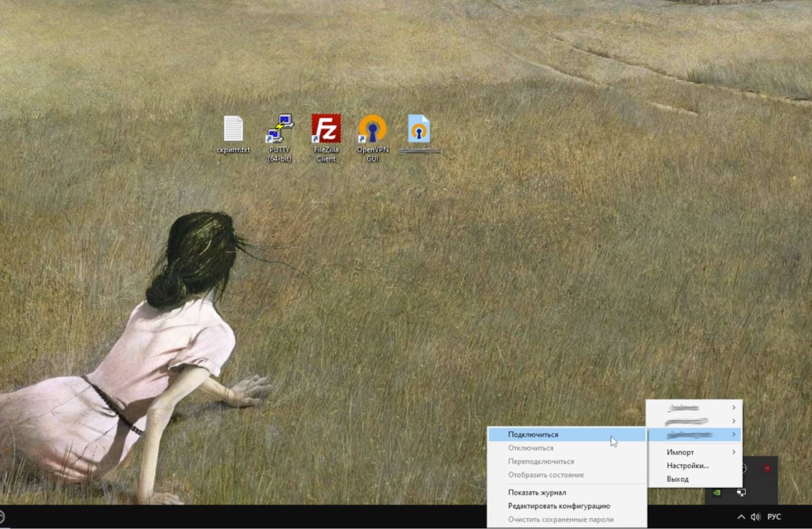Select the FileZilla Client desktop shortcut
Viewport: 812px width, 529px height.
coord(326,138)
